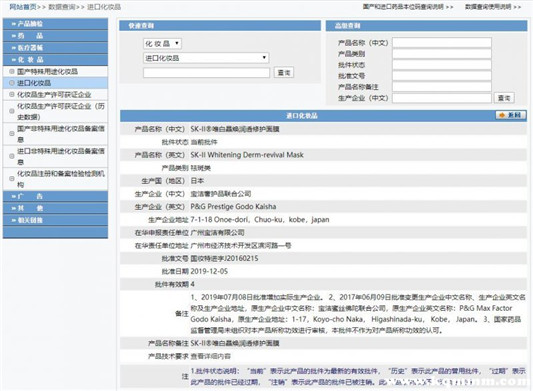Open the 相关链接 sidebar section
This screenshot has height=391, width=533.
point(55,220)
